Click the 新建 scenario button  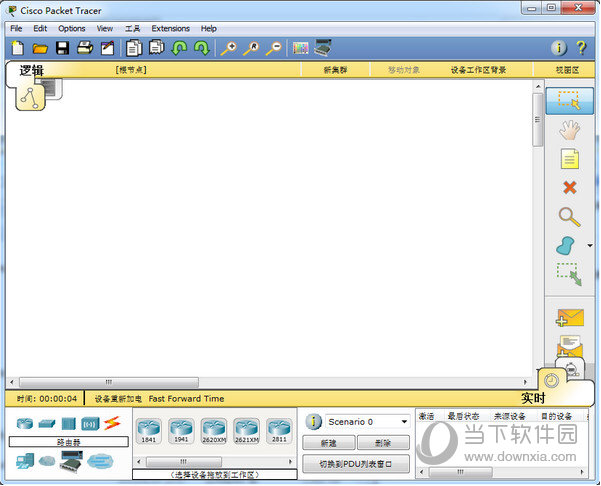click(328, 442)
